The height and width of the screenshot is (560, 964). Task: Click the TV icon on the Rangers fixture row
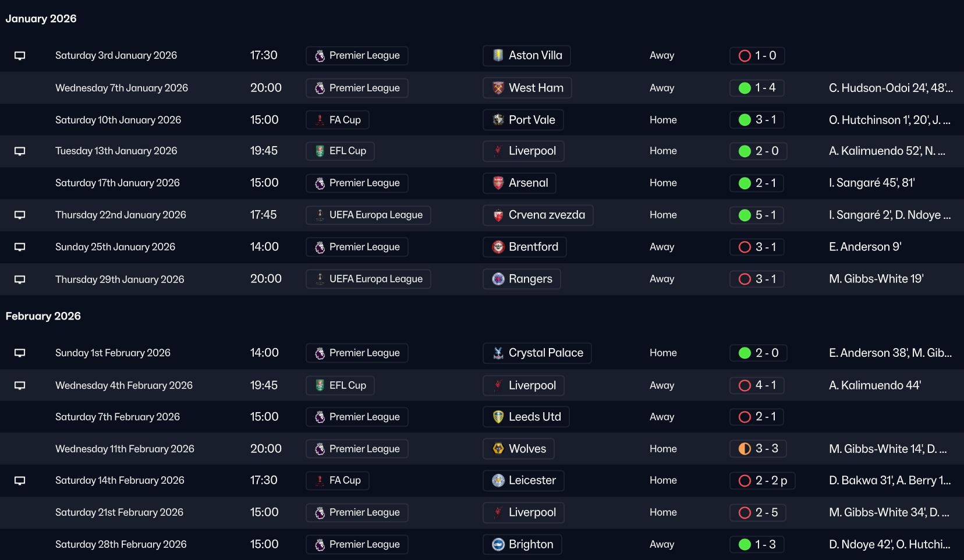(20, 279)
